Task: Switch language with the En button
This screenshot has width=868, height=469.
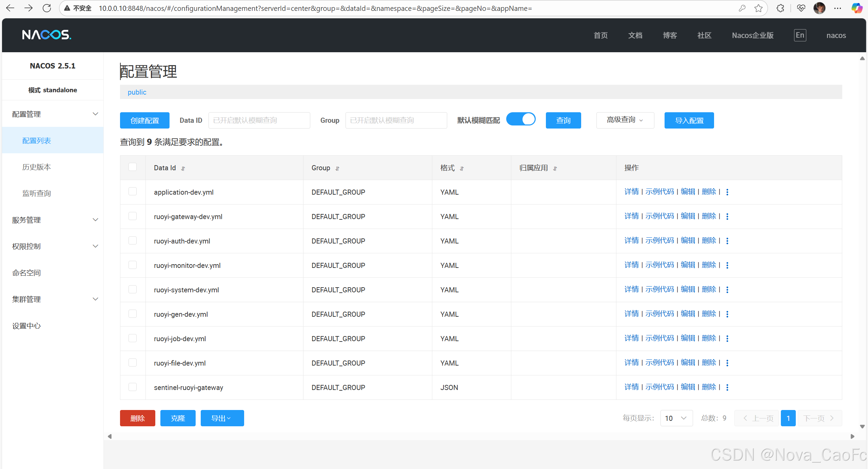Action: (x=800, y=35)
